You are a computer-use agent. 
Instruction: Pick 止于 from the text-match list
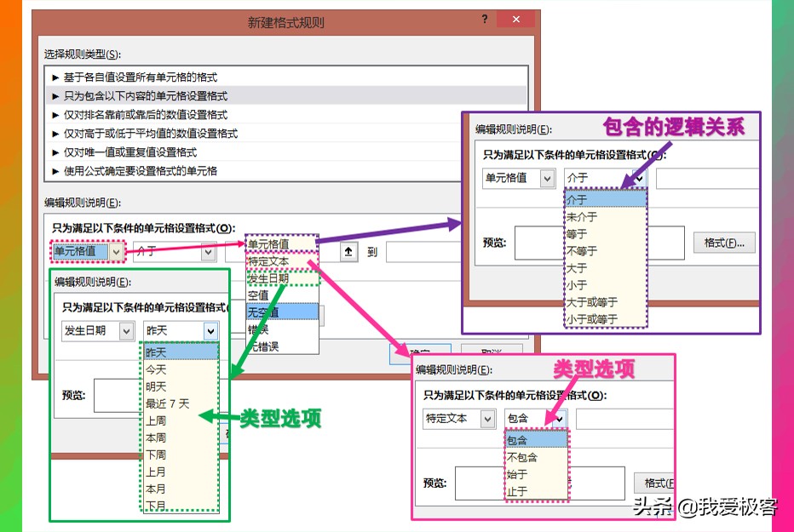tap(537, 491)
